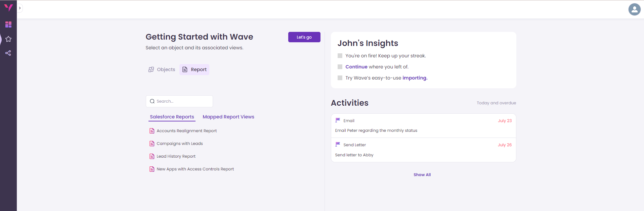This screenshot has width=644, height=211.
Task: Click the Report tab document icon
Action: click(185, 69)
